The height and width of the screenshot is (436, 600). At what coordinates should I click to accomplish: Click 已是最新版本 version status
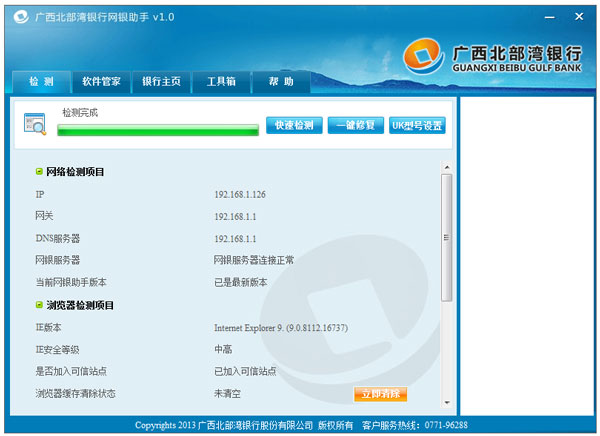click(241, 283)
